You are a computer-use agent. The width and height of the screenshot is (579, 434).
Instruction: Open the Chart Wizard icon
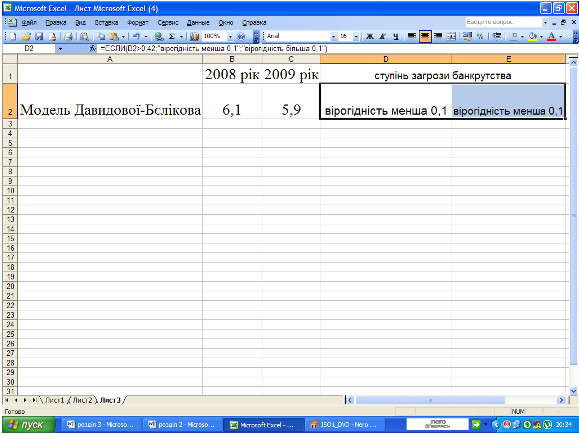194,37
